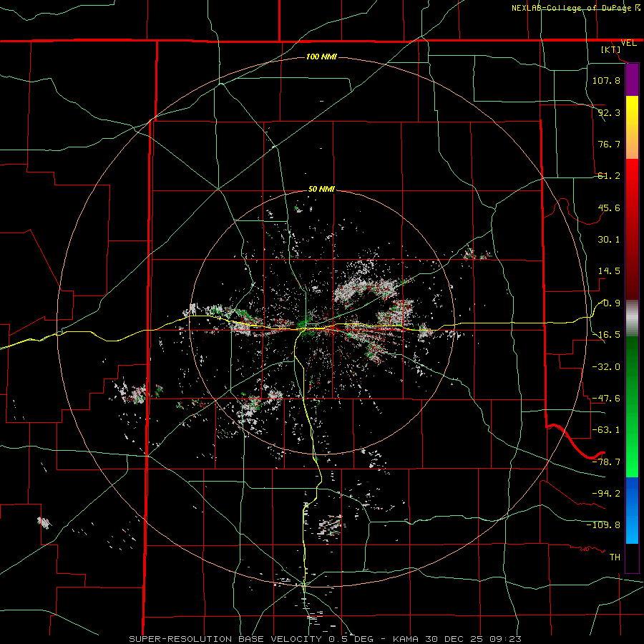Click the 76.7 velocity scale value
Screen dimensions: 644x644
click(609, 144)
